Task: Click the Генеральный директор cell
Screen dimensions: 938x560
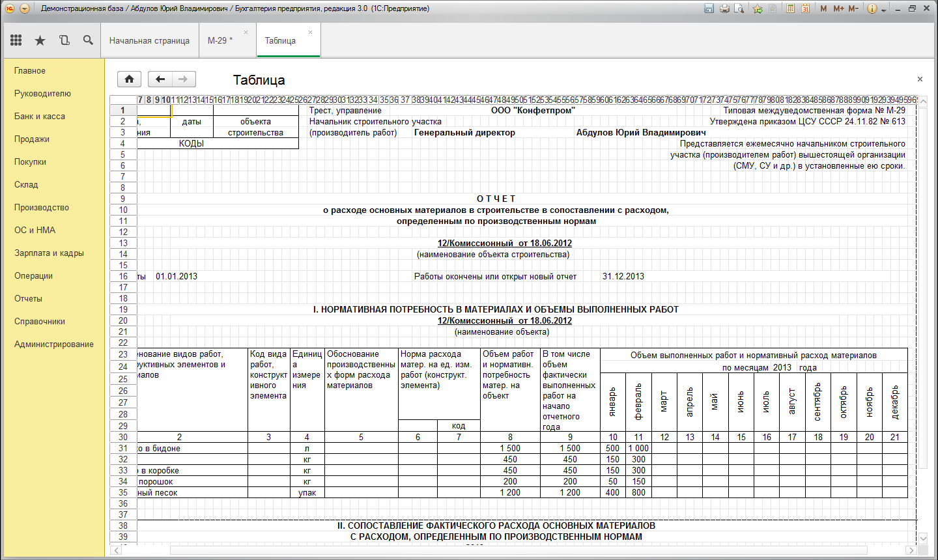Action: point(464,132)
